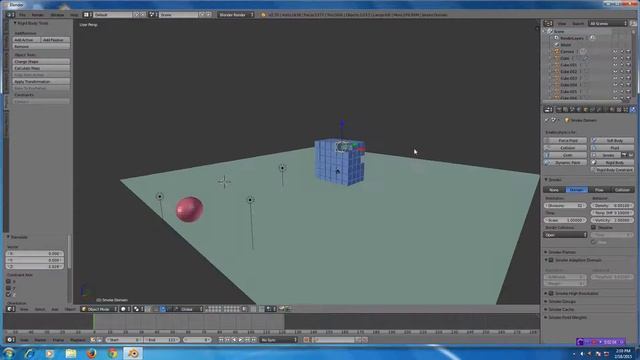Viewport: 640px width, 360px height.
Task: Select the None smoke type tab
Action: [554, 190]
